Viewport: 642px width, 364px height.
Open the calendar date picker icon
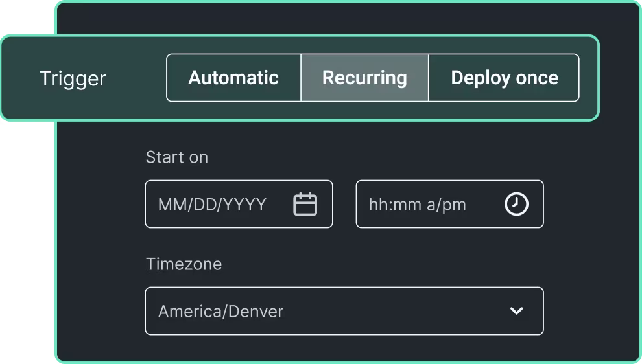305,205
